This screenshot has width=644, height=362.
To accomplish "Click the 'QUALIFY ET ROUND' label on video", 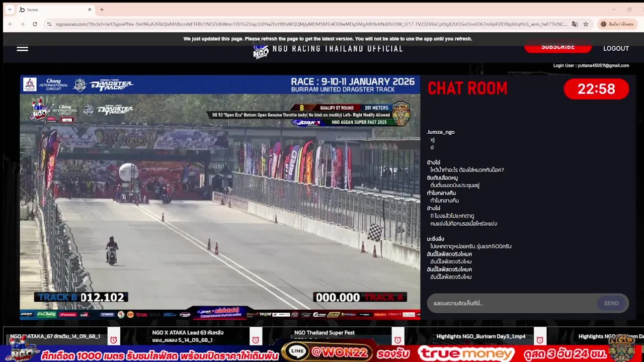I will click(x=337, y=108).
